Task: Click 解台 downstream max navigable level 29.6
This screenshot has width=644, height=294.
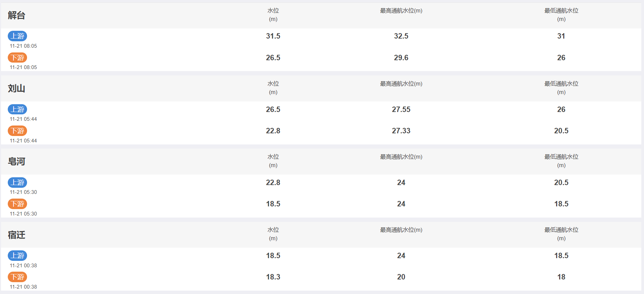Action: pyautogui.click(x=401, y=58)
